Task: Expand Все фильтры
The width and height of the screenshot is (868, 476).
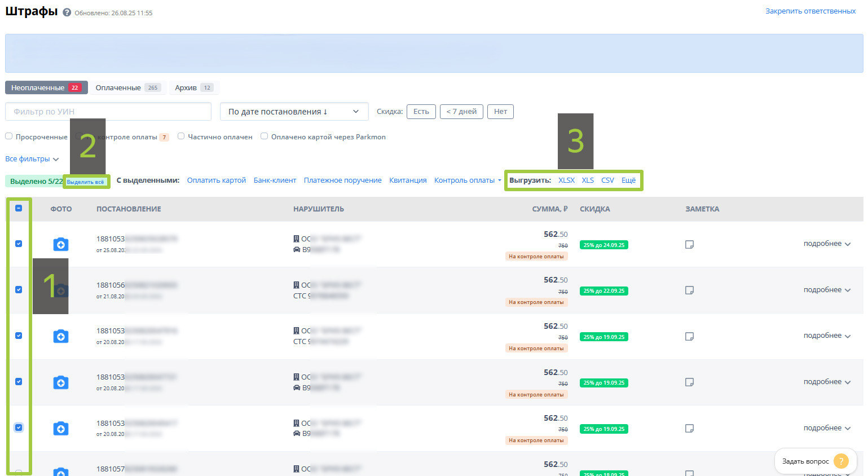Action: click(32, 159)
